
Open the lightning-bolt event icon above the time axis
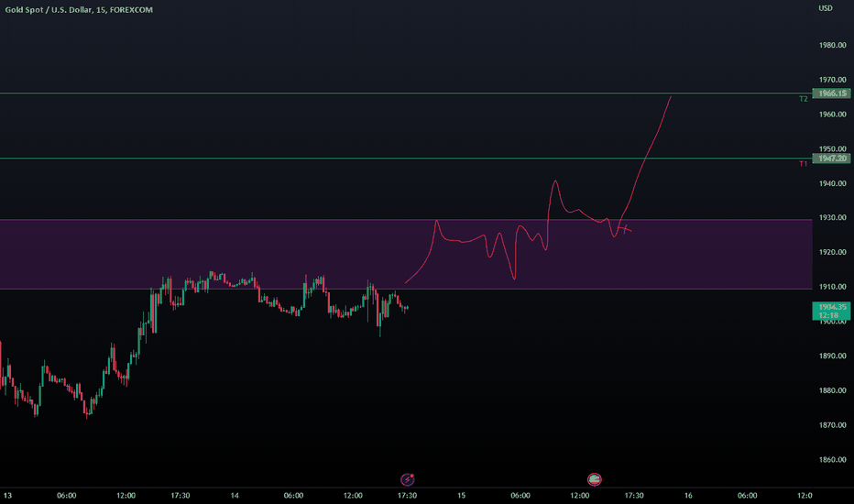(x=408, y=479)
